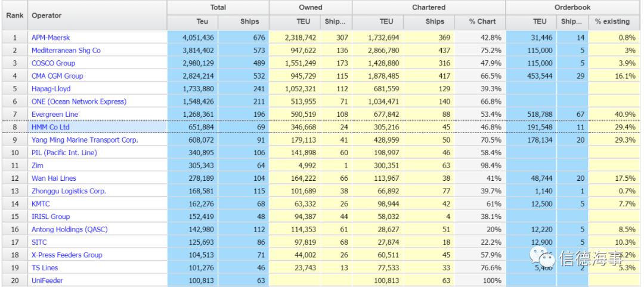
Task: Select UniFeeder % chart 100% cell
Action: coord(480,280)
